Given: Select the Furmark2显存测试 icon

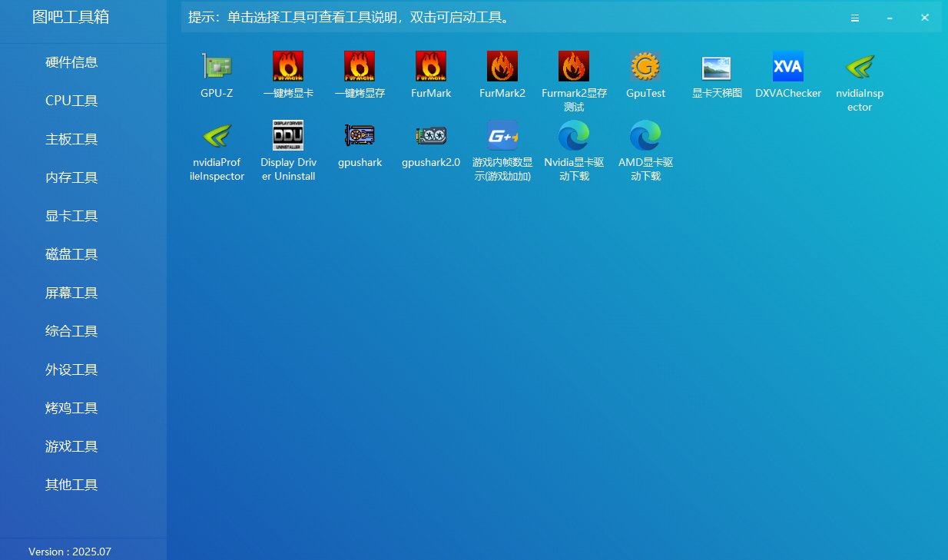Looking at the screenshot, I should pos(574,67).
